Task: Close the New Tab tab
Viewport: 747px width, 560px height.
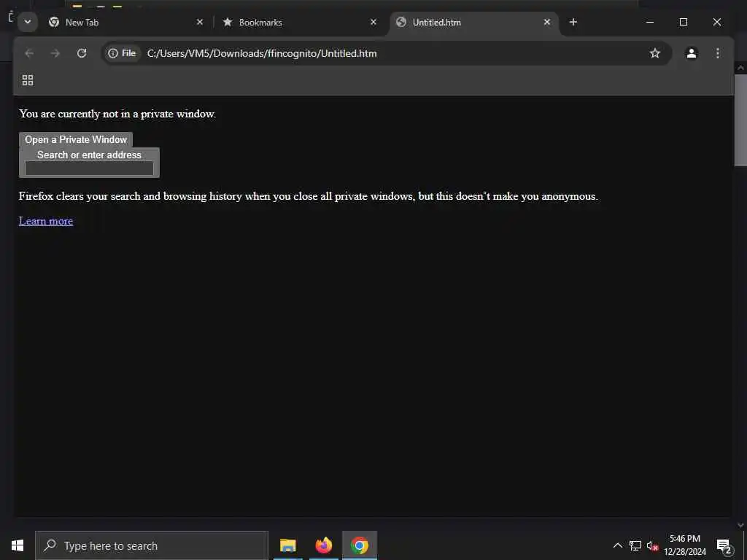Action: point(200,22)
